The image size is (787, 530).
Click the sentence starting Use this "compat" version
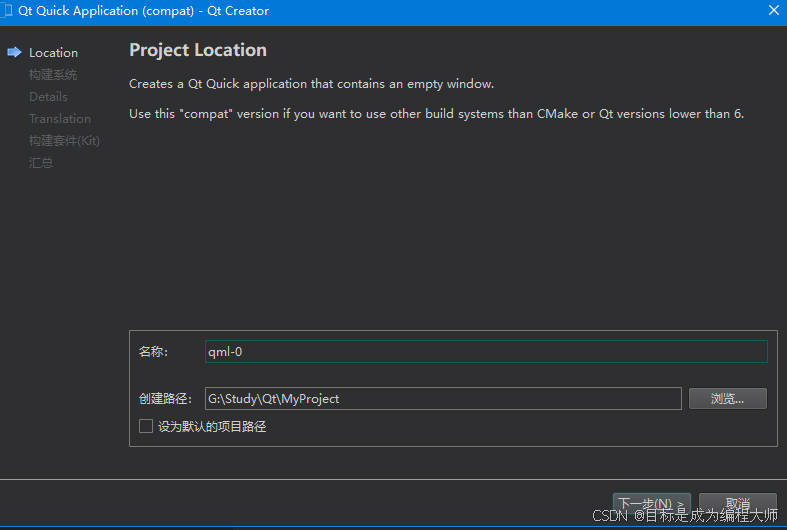436,114
